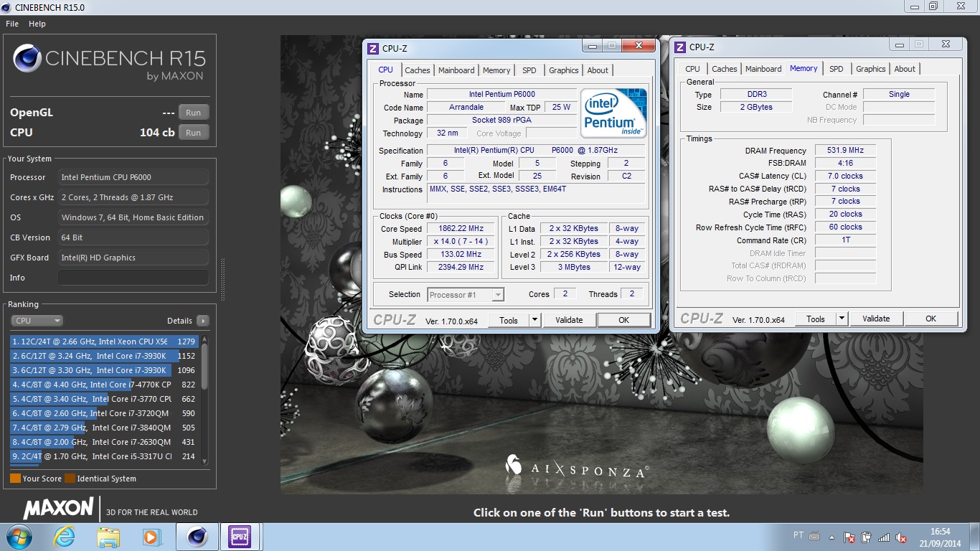Image resolution: width=980 pixels, height=551 pixels.
Task: Switch to Mainboard tab in left CPU-Z window
Action: tap(456, 70)
